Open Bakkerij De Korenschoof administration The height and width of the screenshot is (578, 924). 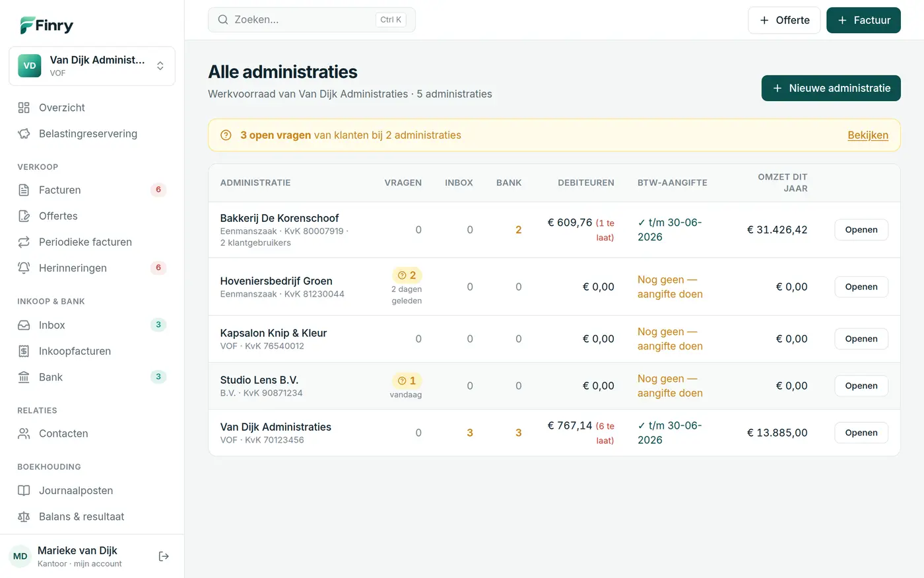coord(861,230)
